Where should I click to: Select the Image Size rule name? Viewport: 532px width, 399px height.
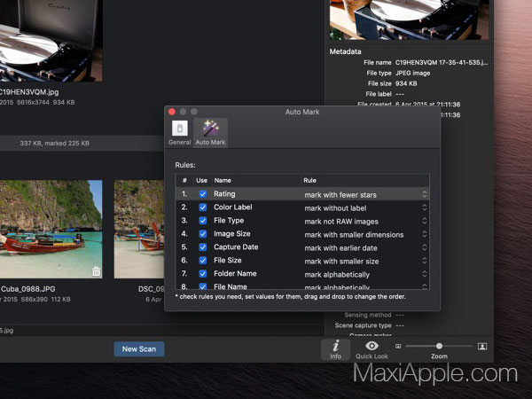pyautogui.click(x=232, y=233)
